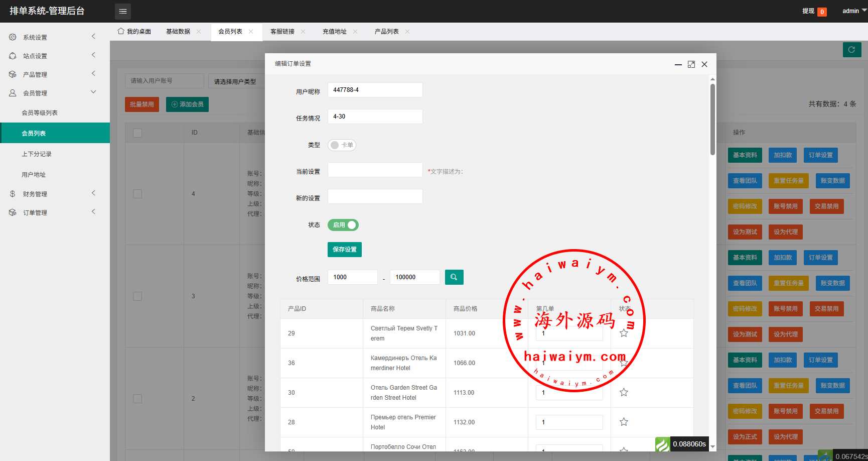This screenshot has width=868, height=461.
Task: Close the 基础数据 tab
Action: pyautogui.click(x=199, y=32)
